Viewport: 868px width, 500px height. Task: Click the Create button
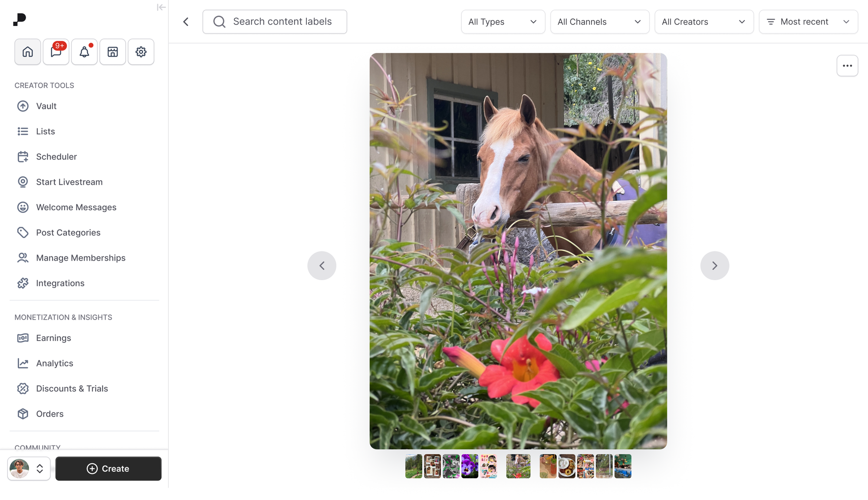point(108,469)
